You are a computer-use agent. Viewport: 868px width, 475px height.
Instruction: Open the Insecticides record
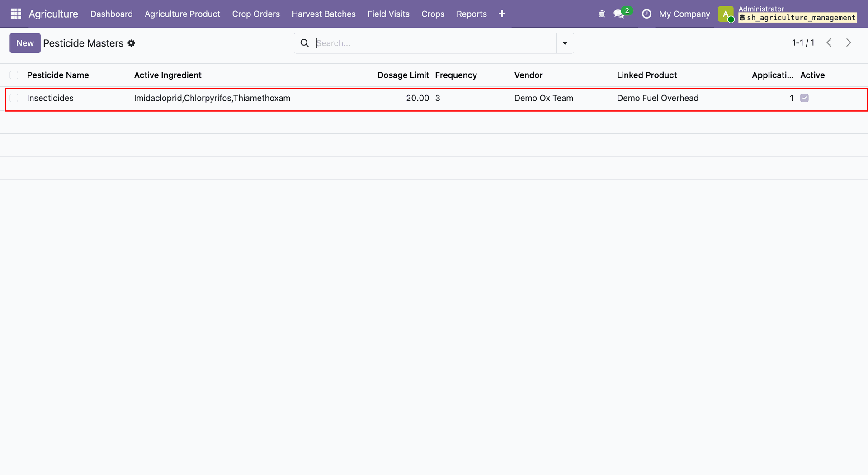click(x=50, y=98)
